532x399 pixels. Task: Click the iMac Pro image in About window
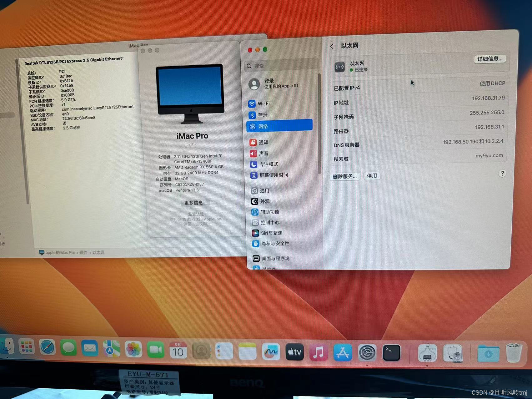pos(191,94)
